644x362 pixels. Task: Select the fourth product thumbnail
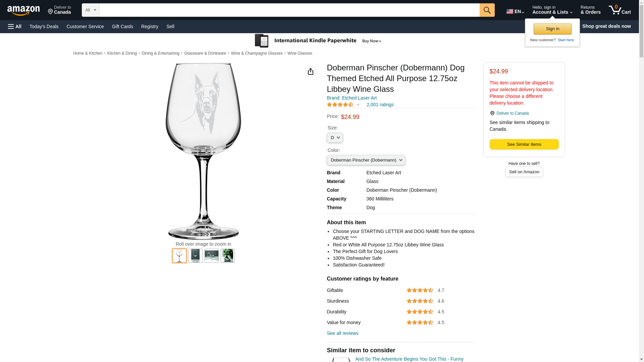(x=228, y=256)
